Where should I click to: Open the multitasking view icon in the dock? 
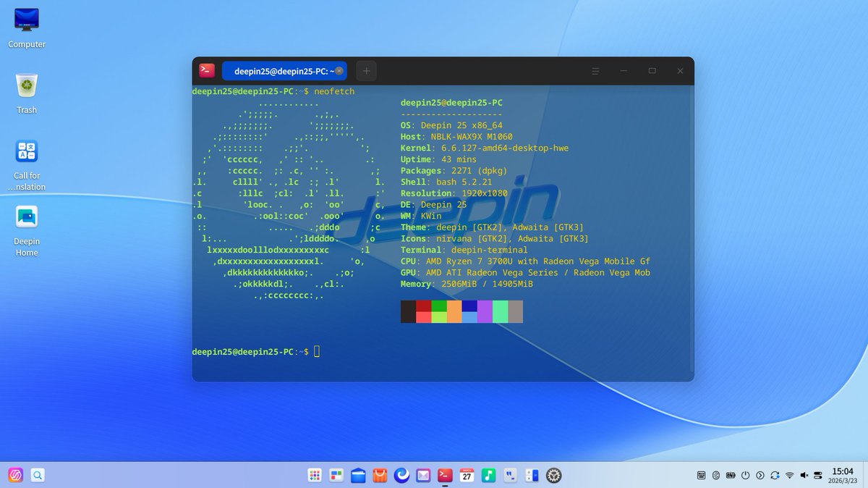pos(336,475)
